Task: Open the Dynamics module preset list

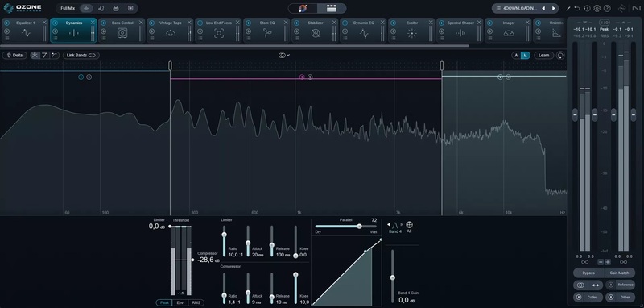Action: pos(55,38)
